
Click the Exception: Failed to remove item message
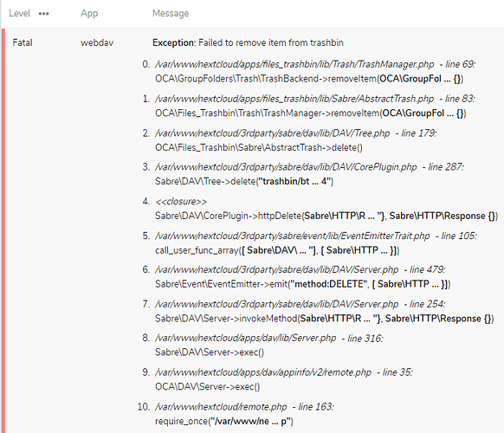[248, 42]
